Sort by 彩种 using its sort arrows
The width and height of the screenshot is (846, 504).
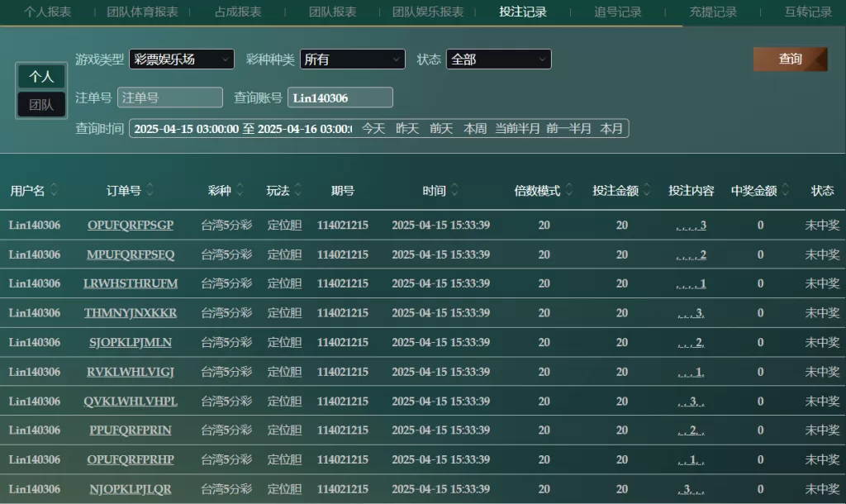(240, 191)
